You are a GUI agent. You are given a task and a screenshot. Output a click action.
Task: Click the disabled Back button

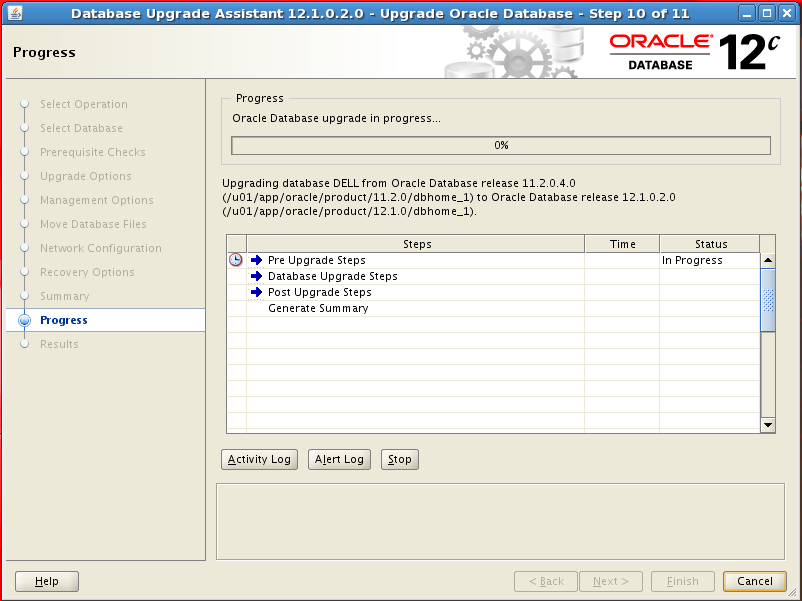pos(546,581)
